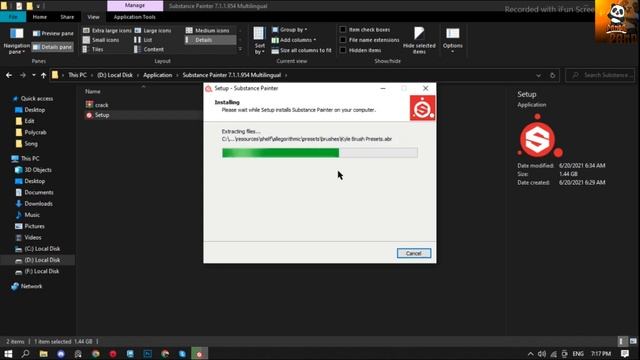Open recent locations dropdown arrow

click(33, 75)
